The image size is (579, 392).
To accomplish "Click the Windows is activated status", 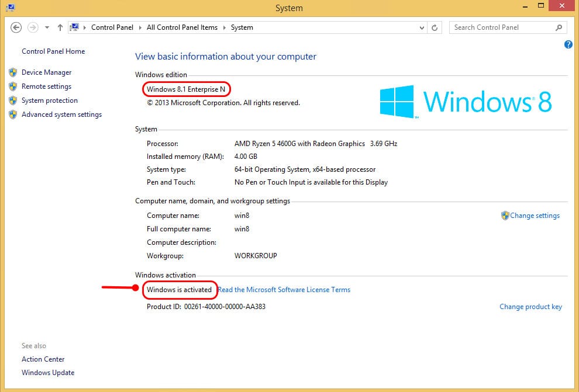I will pos(179,290).
